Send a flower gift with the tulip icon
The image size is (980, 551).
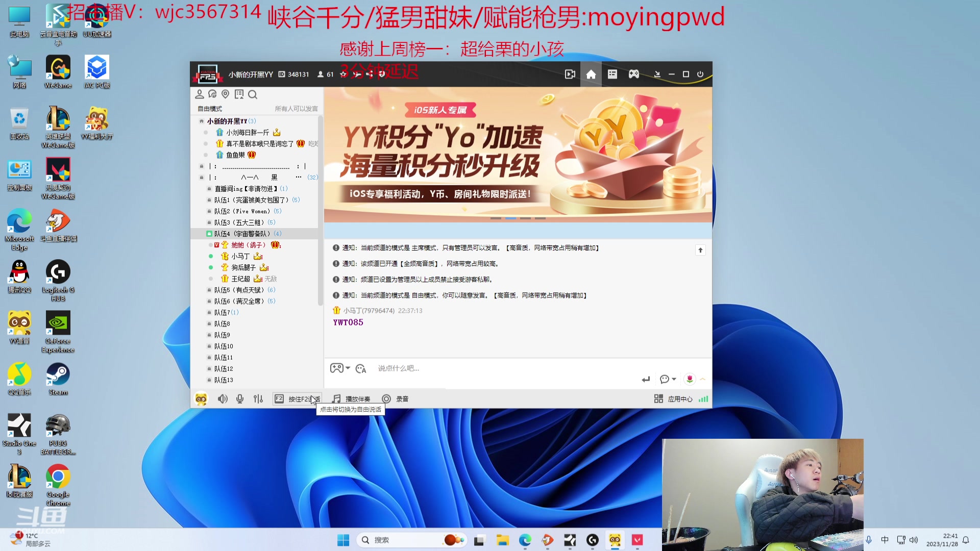pos(690,379)
